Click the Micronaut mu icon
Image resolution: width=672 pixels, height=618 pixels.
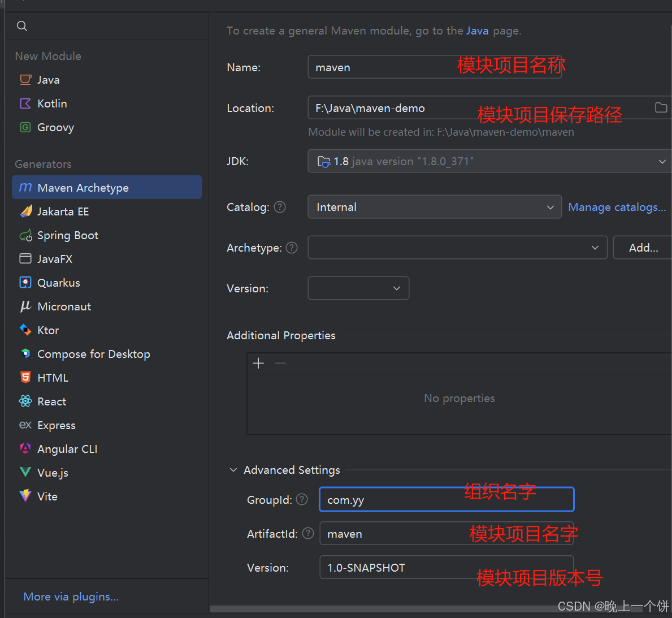[25, 306]
